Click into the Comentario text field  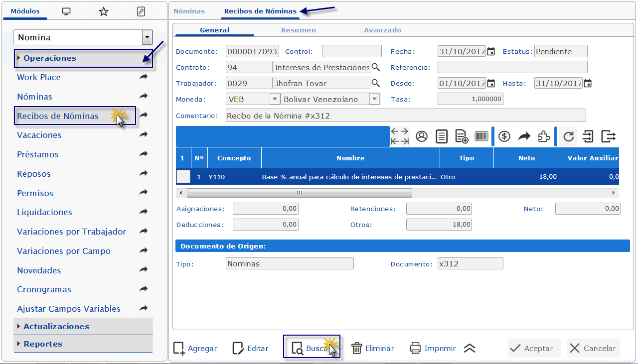tap(405, 116)
